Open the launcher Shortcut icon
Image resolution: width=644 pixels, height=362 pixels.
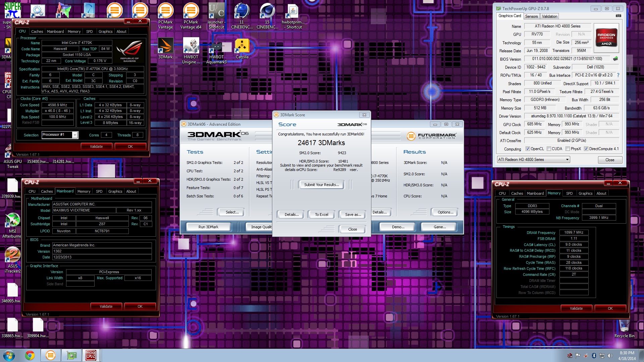pyautogui.click(x=216, y=16)
